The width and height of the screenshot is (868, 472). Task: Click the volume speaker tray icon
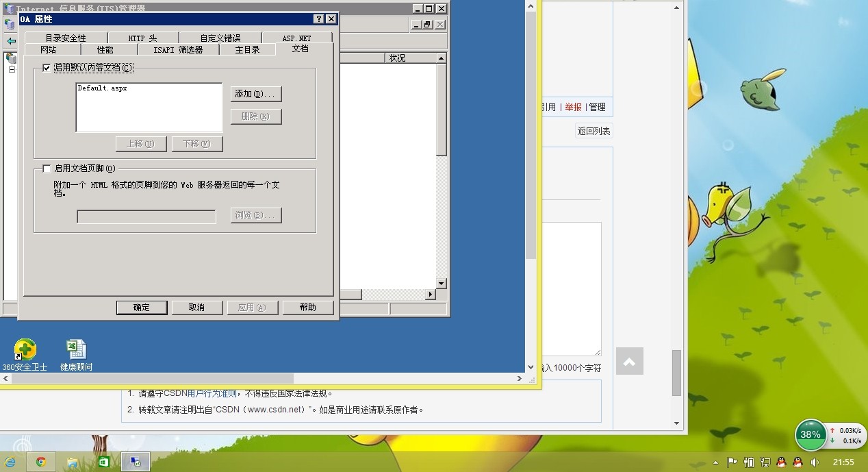tap(815, 462)
